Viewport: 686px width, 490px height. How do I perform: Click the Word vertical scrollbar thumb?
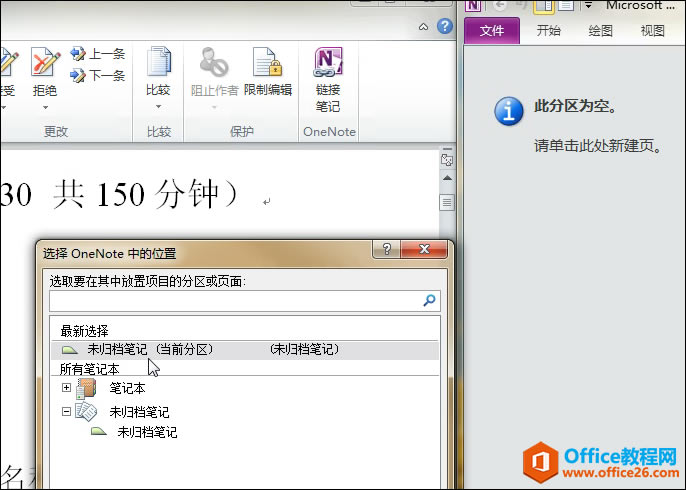click(x=447, y=202)
